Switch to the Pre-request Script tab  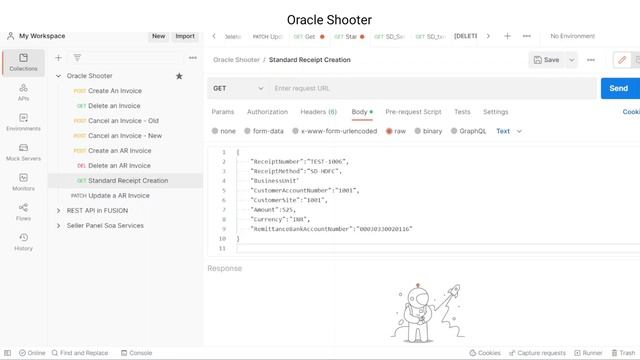click(413, 112)
